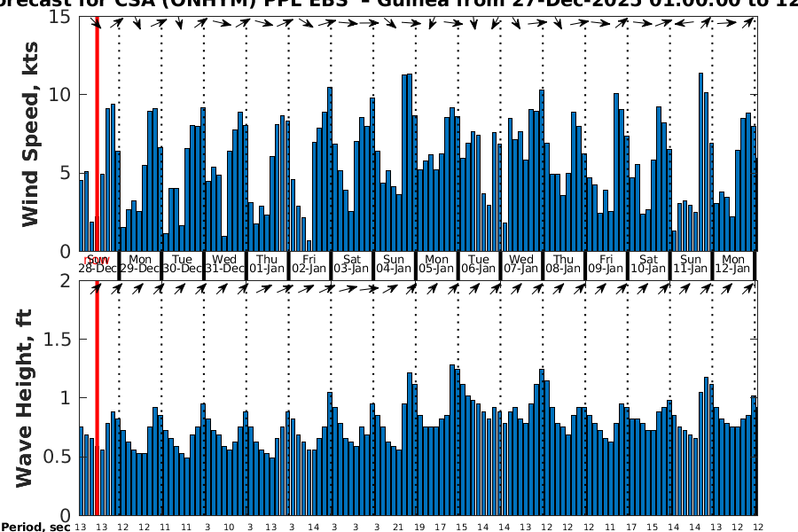
Task: Click the 15 tick label on the wind speed axis
Action: 60,18
